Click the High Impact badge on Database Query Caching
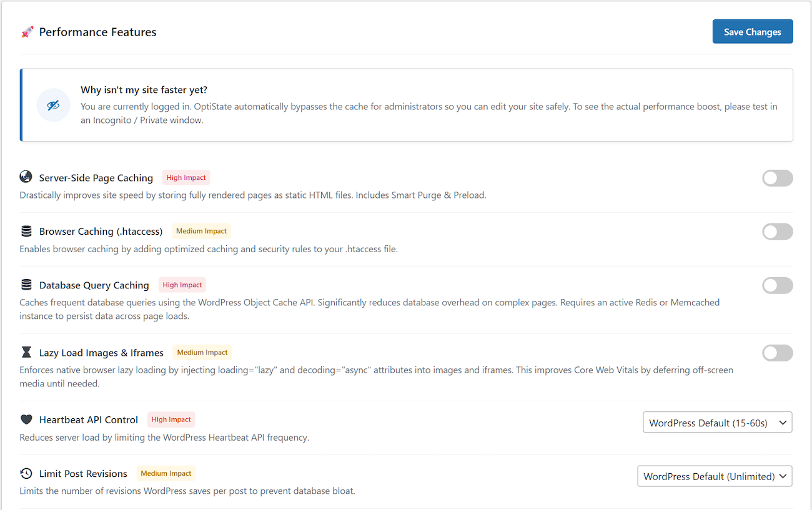The width and height of the screenshot is (812, 510). 182,285
